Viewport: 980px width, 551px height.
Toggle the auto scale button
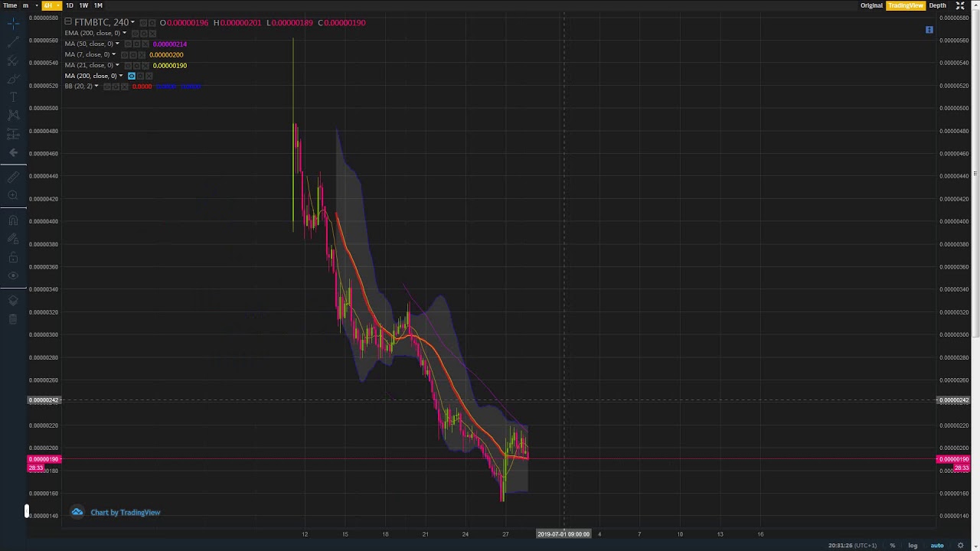click(x=937, y=546)
